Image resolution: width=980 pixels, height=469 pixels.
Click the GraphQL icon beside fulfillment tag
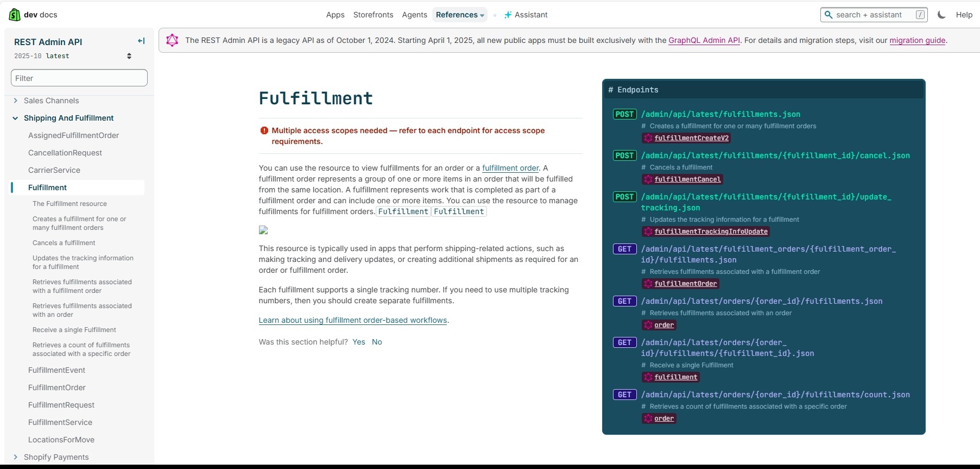(x=648, y=377)
